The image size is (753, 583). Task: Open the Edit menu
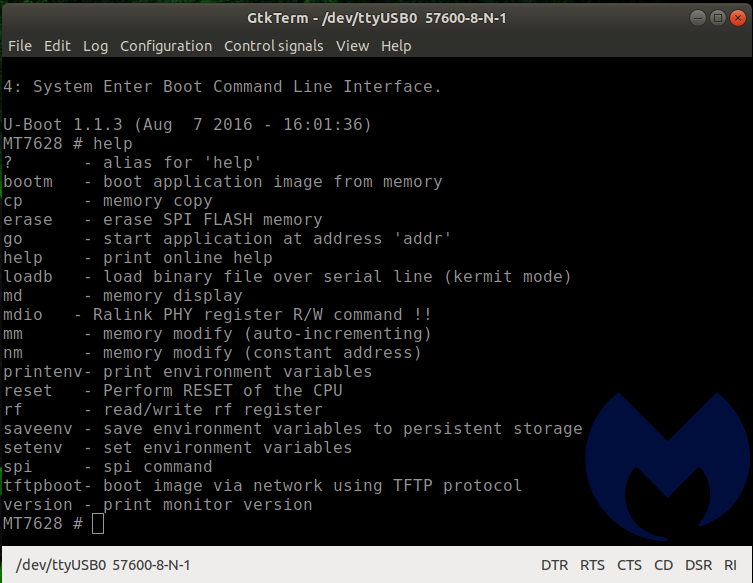point(57,46)
